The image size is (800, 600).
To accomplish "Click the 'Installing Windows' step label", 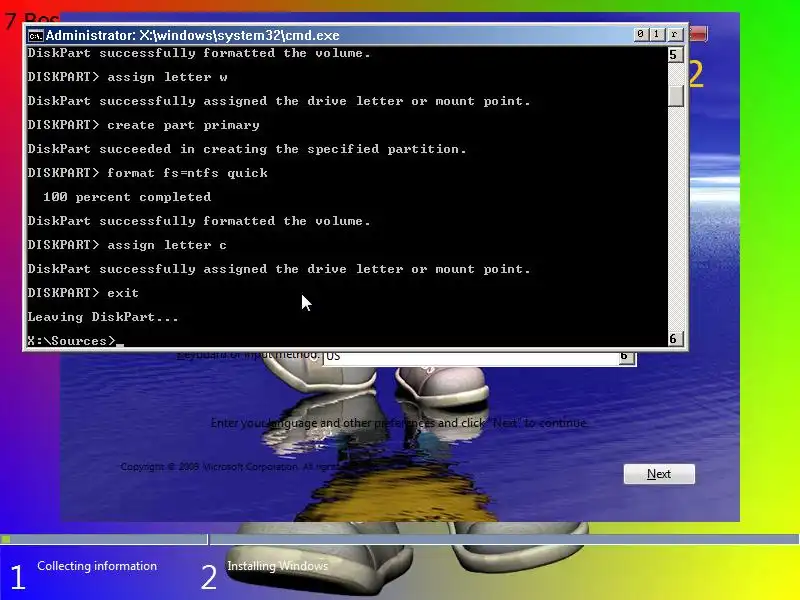I will [x=278, y=566].
